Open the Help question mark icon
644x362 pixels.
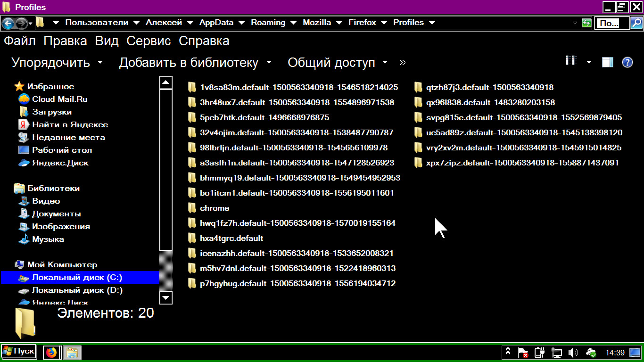click(627, 62)
